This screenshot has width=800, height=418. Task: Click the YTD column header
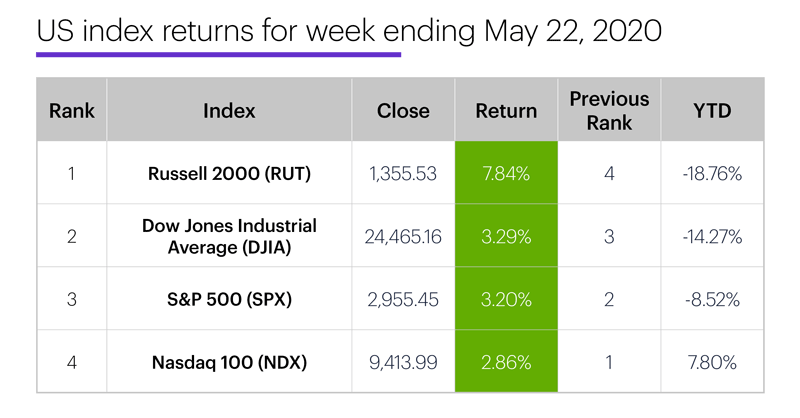tap(711, 111)
